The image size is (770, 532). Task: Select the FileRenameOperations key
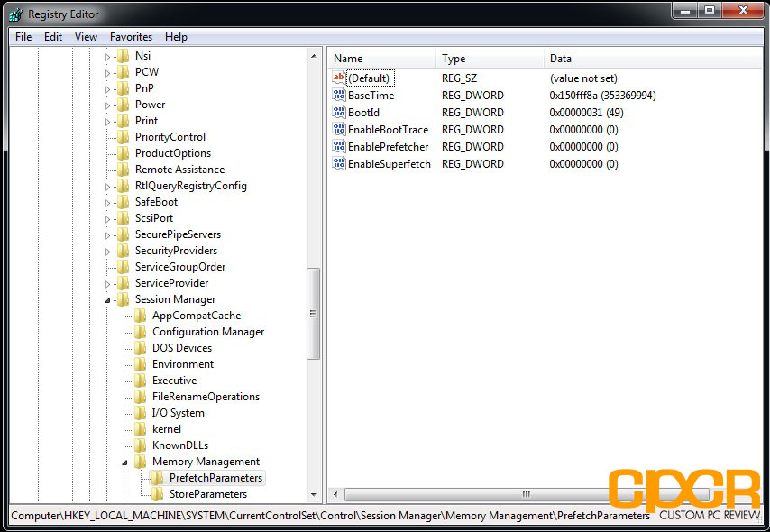coord(206,397)
